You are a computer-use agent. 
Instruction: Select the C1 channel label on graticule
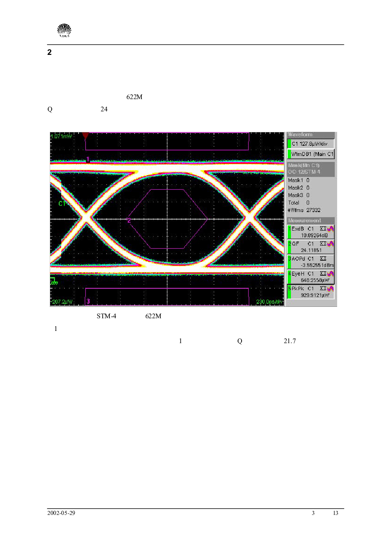tap(62, 203)
